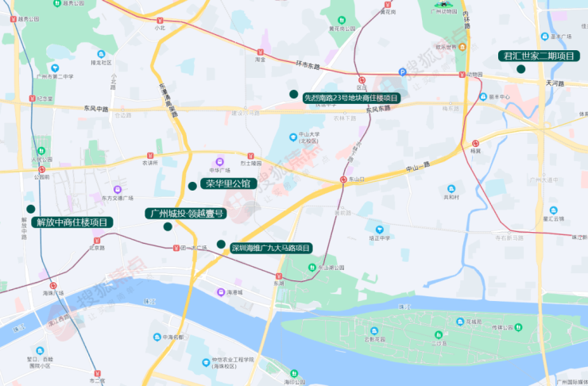The width and height of the screenshot is (588, 386).
Task: Select the 培正中学 school icon
Action: (380, 230)
